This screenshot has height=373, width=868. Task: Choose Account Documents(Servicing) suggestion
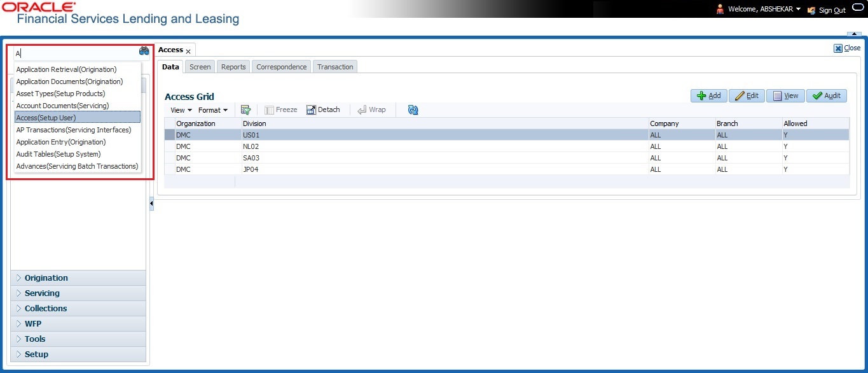(78, 106)
